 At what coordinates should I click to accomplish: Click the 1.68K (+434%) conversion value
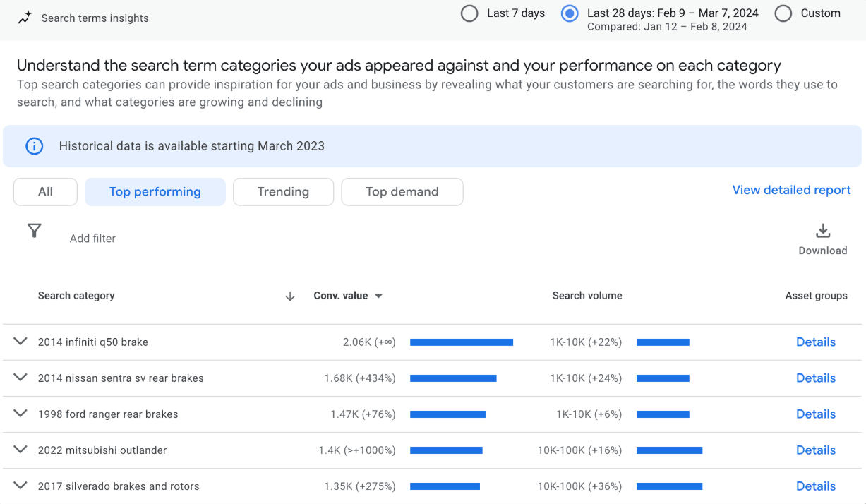(x=360, y=378)
